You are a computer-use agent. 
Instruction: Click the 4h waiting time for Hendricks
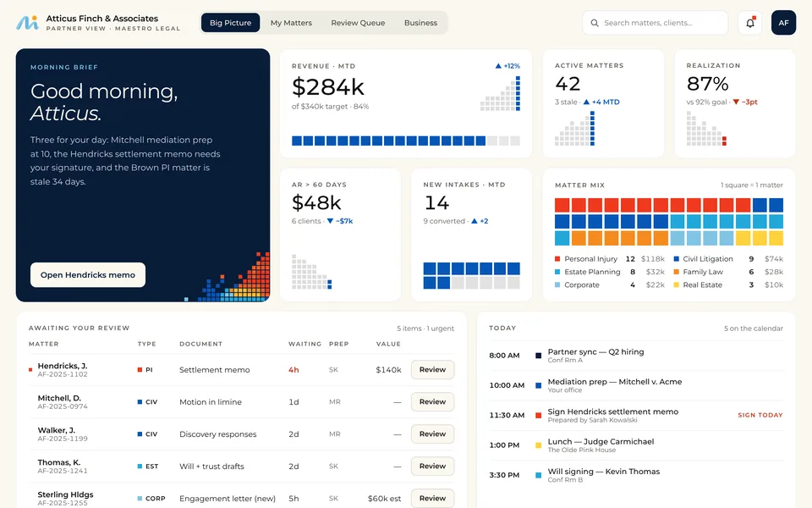tap(294, 370)
